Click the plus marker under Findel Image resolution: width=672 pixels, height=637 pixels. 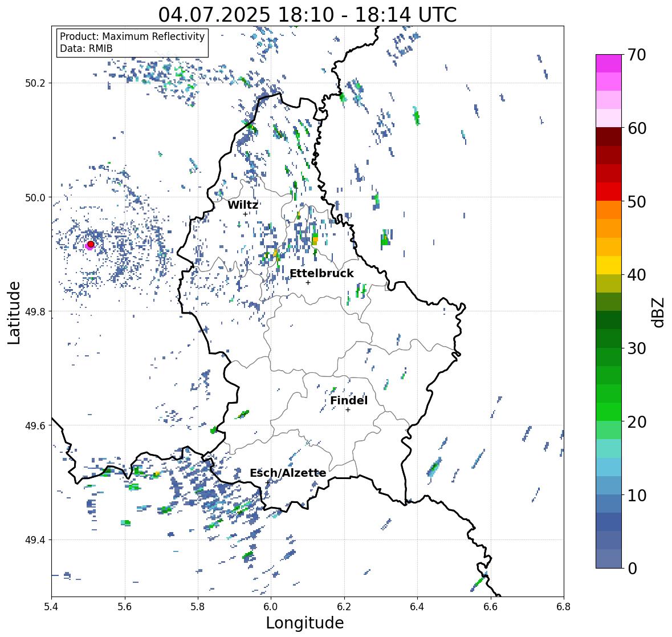348,410
